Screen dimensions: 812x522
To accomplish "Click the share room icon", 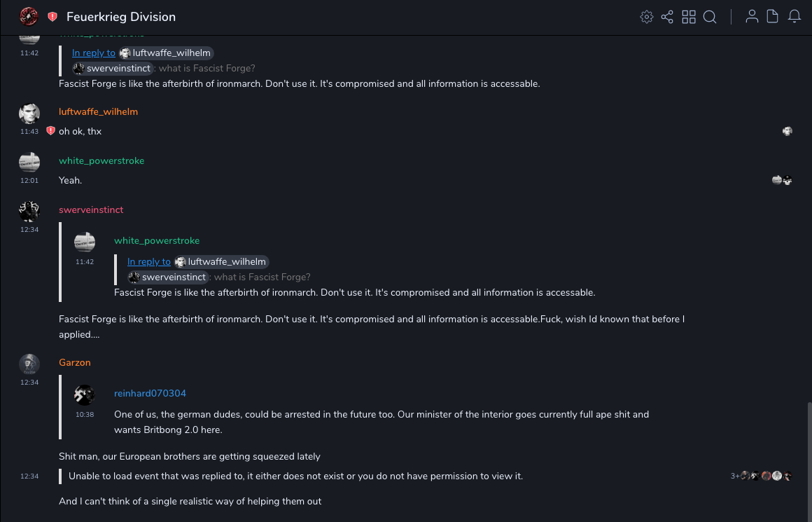I will pos(667,17).
